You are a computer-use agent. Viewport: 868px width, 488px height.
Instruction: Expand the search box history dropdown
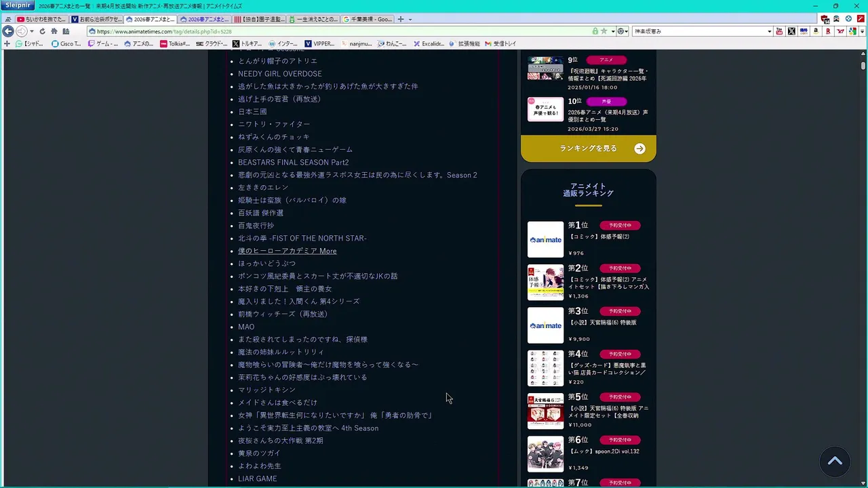770,31
